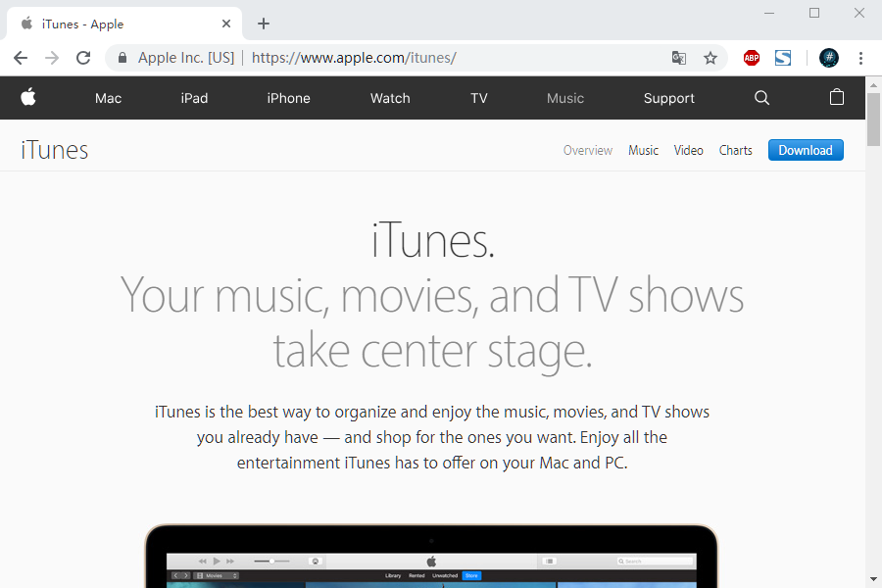Click the iTunes title in the sub-navigation

pyautogui.click(x=55, y=150)
